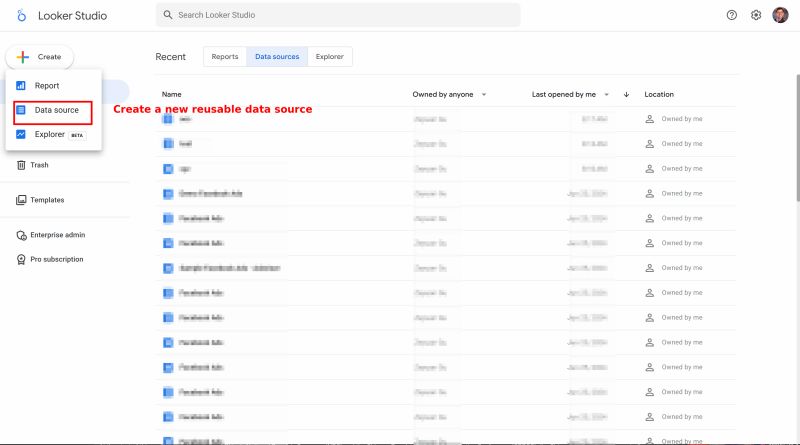Toggle sort direction arrow next to Last opened
This screenshot has height=445, width=800.
coord(627,94)
